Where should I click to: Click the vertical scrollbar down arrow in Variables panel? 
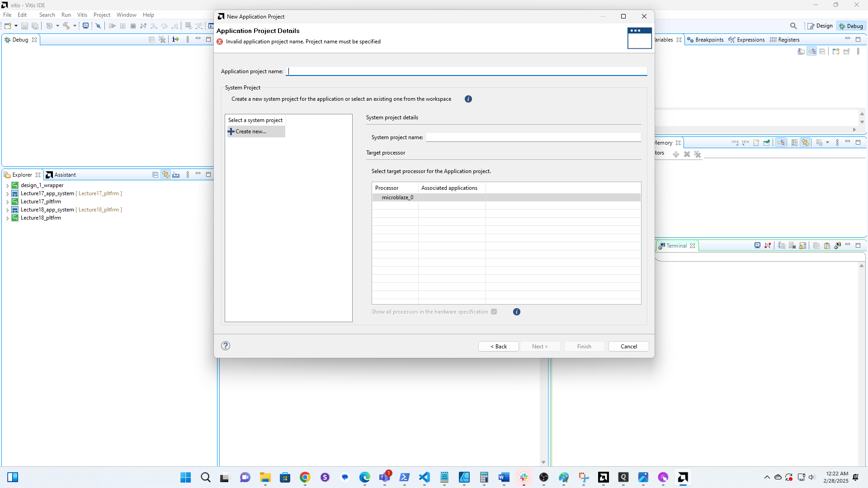(x=862, y=122)
